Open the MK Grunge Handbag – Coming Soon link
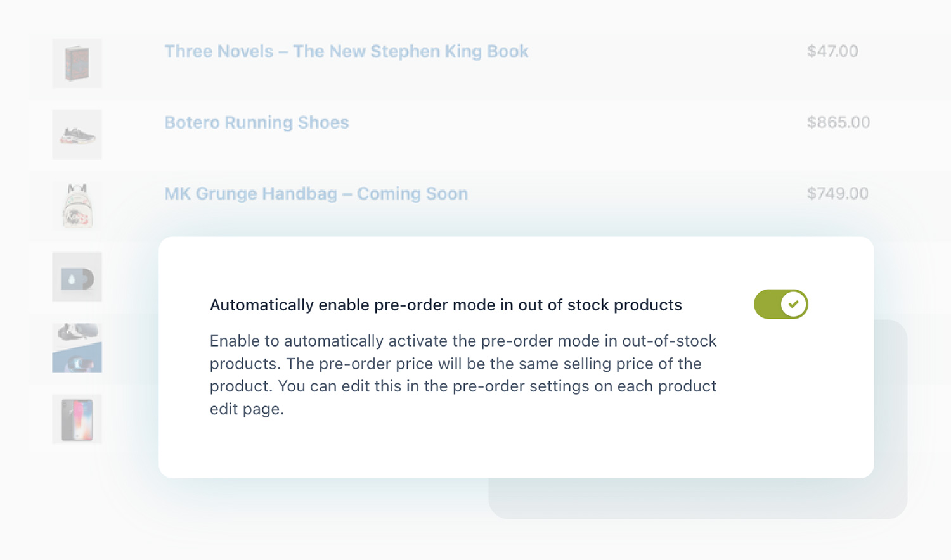The width and height of the screenshot is (951, 560). (316, 194)
